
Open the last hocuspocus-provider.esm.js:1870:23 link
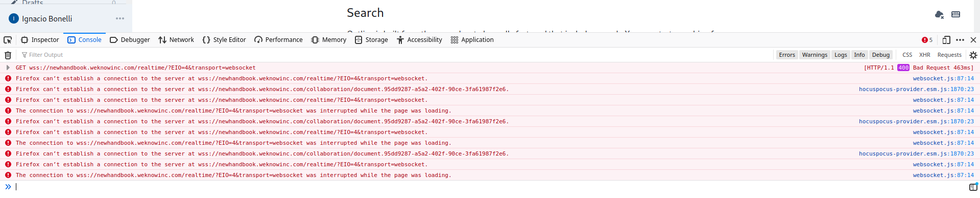click(x=916, y=153)
